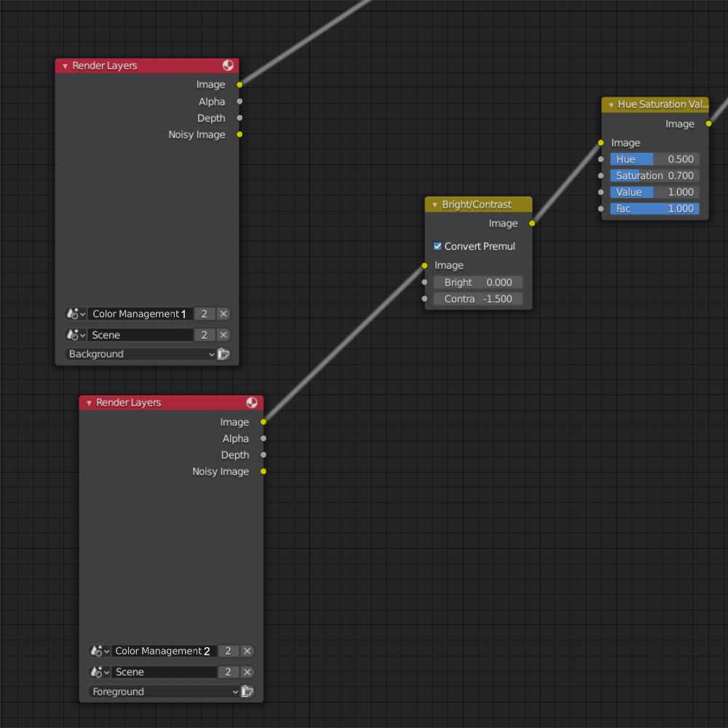Click preview sphere icon on top Render Layers node
728x728 pixels.
coord(227,65)
